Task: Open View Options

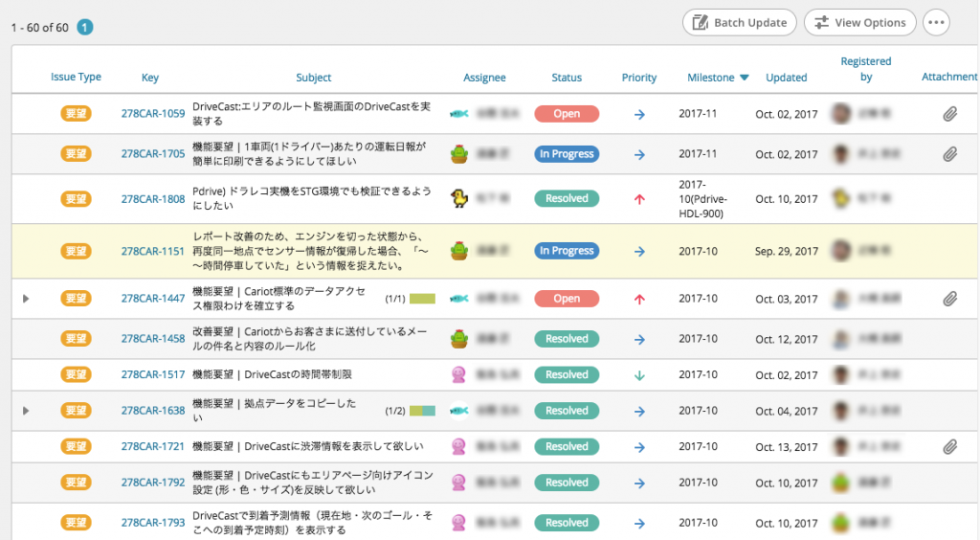Action: tap(859, 22)
